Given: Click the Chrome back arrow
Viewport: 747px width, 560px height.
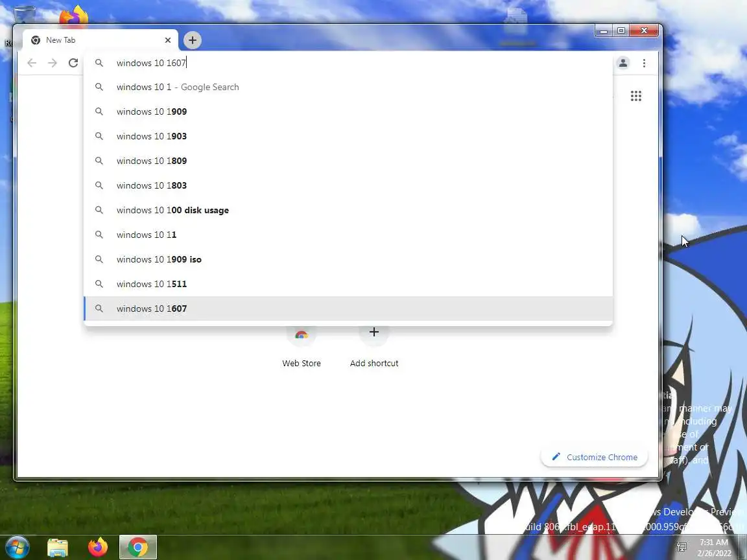Looking at the screenshot, I should [x=32, y=63].
